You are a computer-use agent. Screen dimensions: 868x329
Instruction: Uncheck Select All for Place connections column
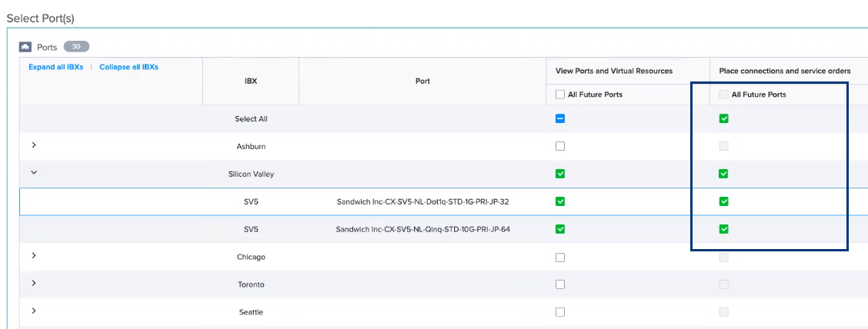point(723,118)
